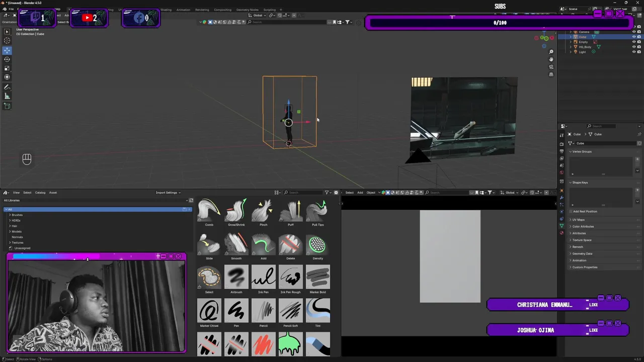
Task: Toggle Camera visibility eye in outliner
Action: (634, 32)
